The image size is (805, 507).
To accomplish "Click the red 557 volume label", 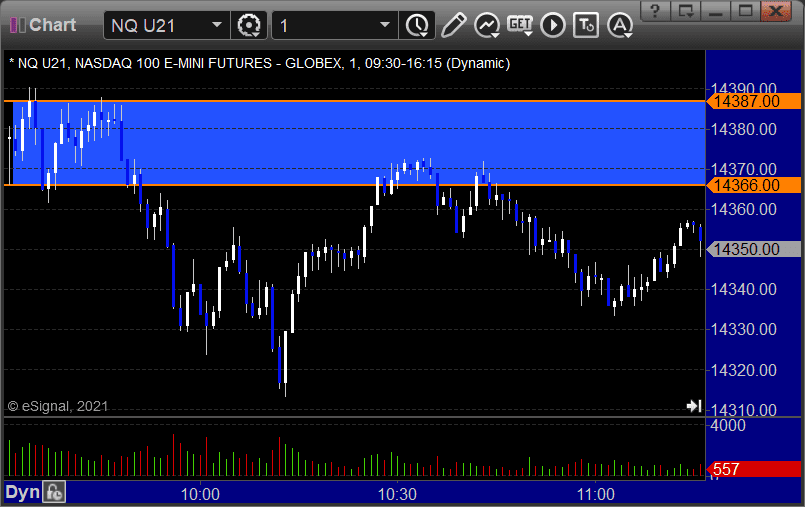I will click(753, 469).
